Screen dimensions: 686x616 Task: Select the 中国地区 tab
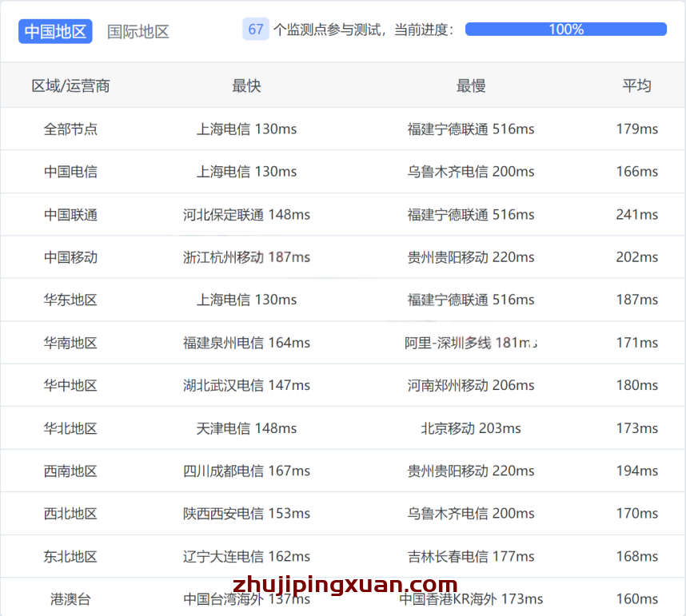[55, 31]
